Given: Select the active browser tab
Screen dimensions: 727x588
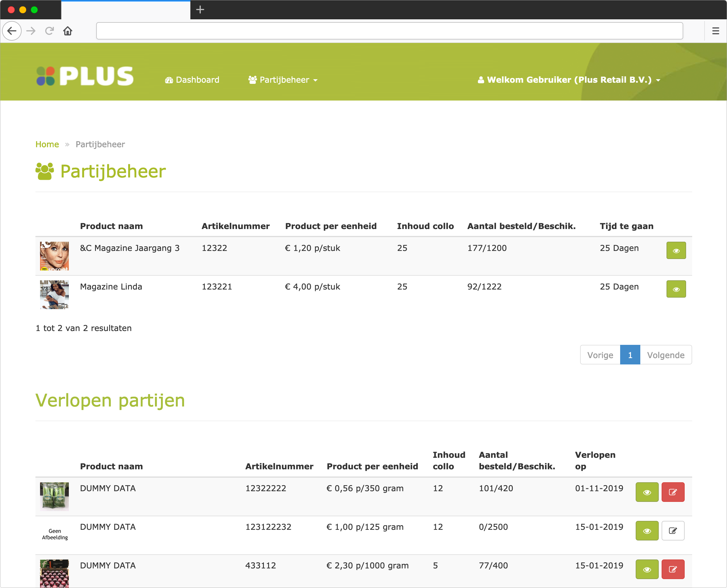Looking at the screenshot, I should 126,10.
